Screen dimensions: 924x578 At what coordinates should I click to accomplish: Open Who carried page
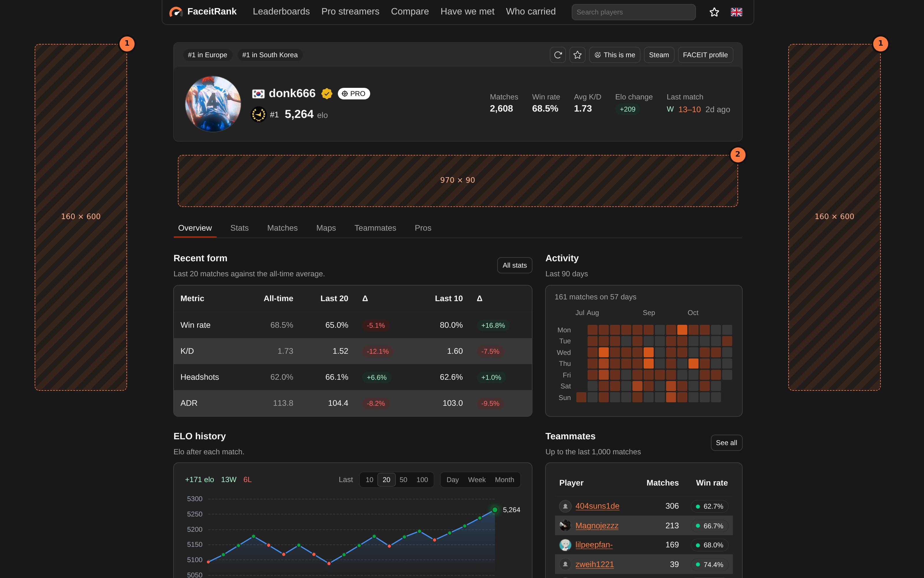click(531, 12)
